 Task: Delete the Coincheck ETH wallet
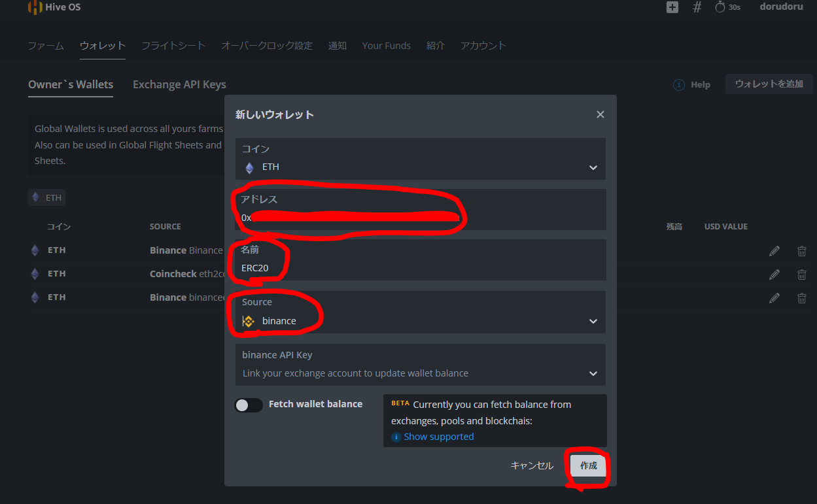tap(801, 274)
